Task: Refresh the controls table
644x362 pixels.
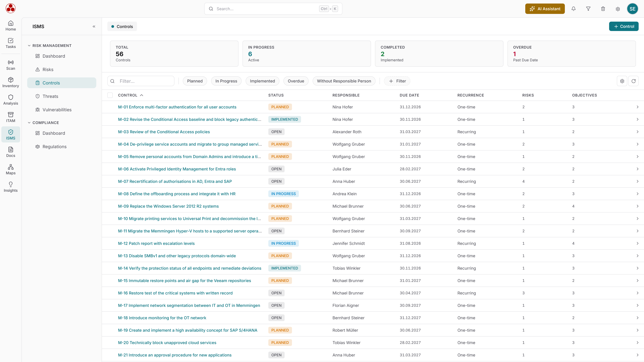Action: click(x=633, y=81)
